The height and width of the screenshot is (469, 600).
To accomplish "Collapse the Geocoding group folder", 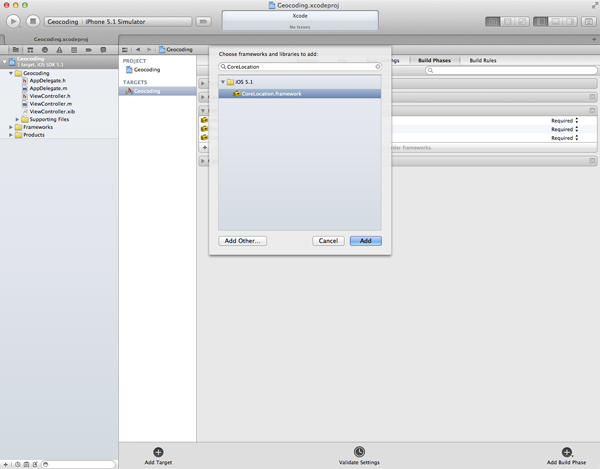I will (11, 73).
